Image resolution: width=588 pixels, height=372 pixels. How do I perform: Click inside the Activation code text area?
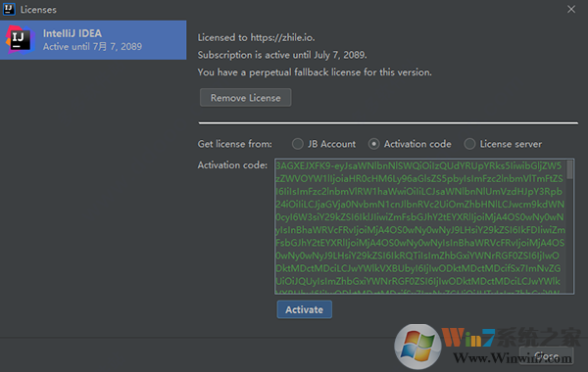point(420,226)
